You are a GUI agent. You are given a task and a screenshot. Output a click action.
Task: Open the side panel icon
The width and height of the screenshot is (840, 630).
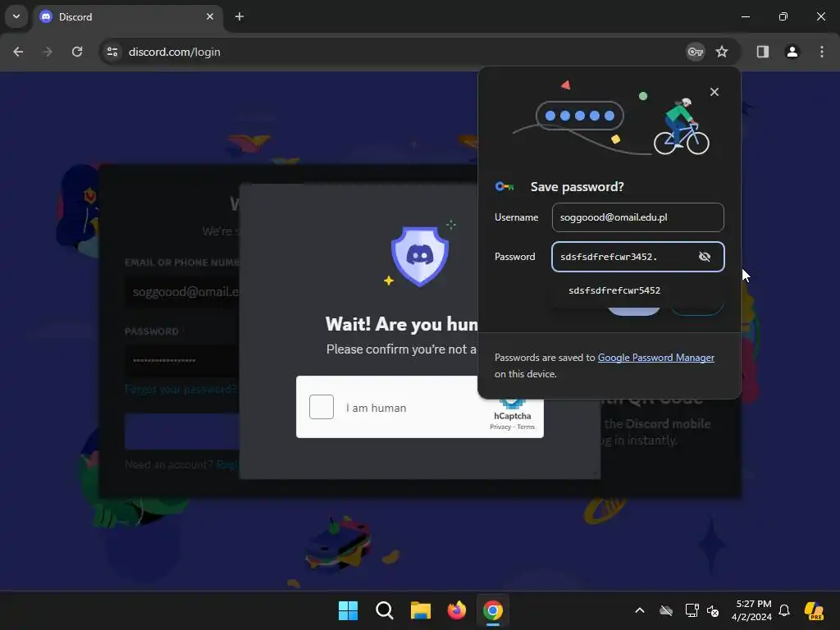pos(762,52)
